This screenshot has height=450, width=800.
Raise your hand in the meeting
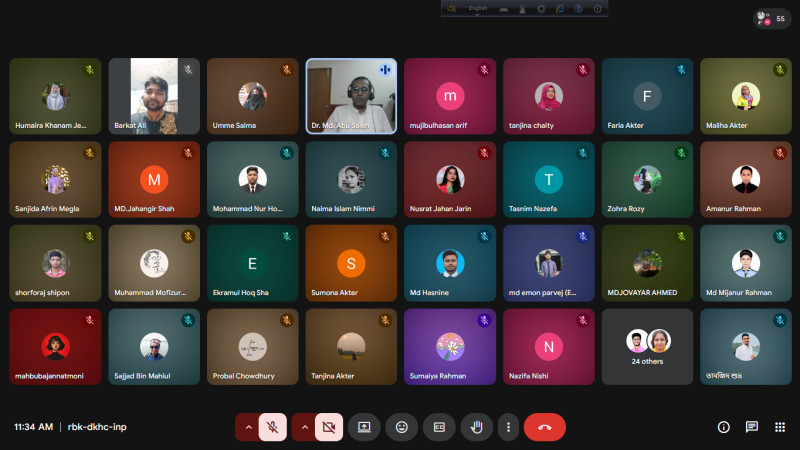[477, 427]
